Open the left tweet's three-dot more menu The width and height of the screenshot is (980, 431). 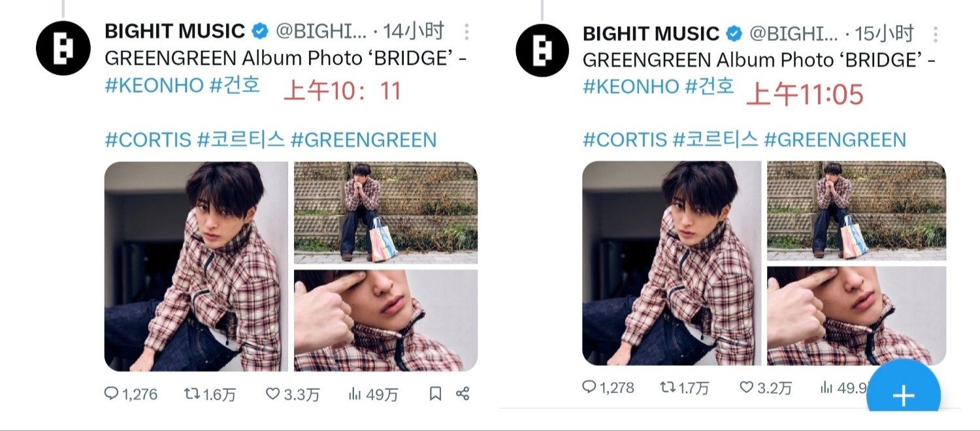[466, 31]
